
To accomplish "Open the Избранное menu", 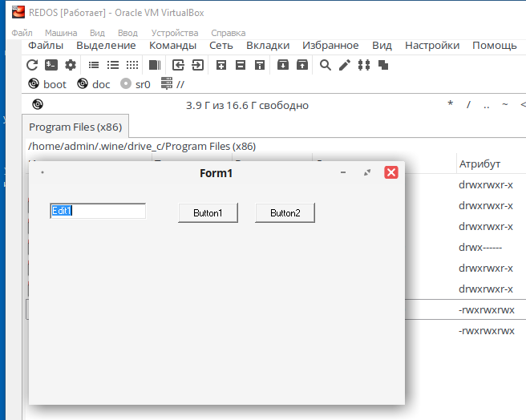I will coord(330,46).
